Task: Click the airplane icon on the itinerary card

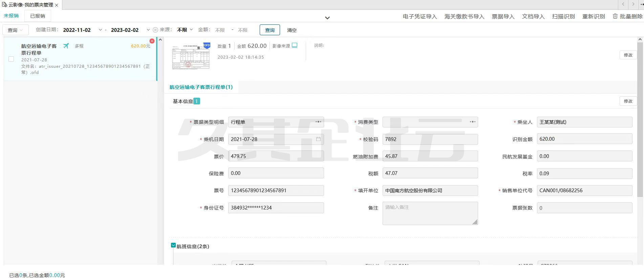Action: [x=66, y=46]
